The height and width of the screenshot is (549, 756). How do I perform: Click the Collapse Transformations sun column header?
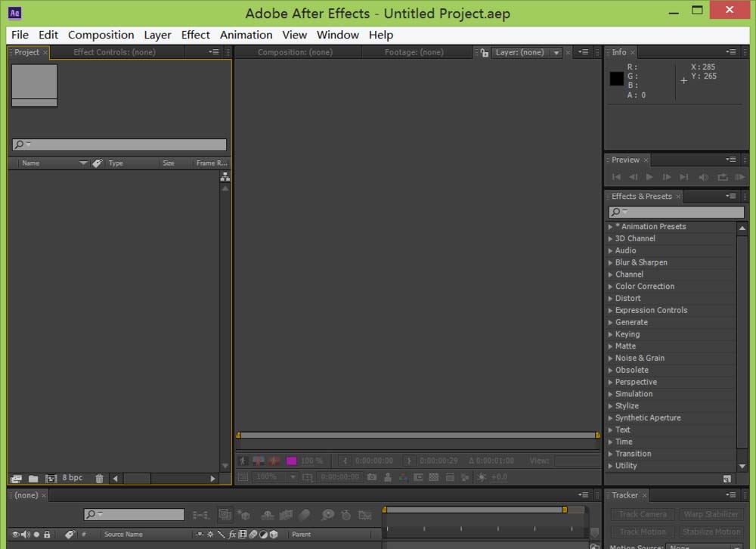[210, 534]
